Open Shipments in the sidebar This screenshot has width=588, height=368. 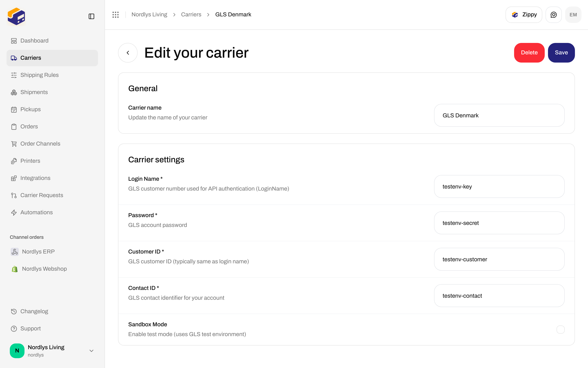click(x=52, y=92)
